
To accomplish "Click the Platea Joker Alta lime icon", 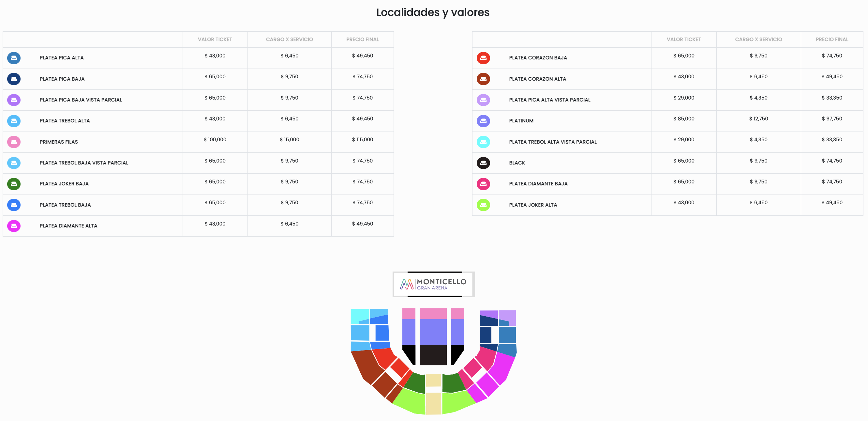I will [483, 205].
